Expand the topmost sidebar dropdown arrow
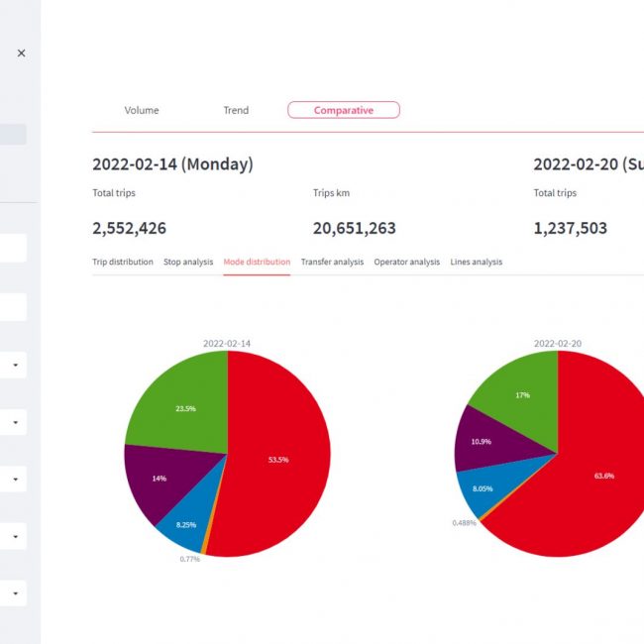 click(x=16, y=366)
